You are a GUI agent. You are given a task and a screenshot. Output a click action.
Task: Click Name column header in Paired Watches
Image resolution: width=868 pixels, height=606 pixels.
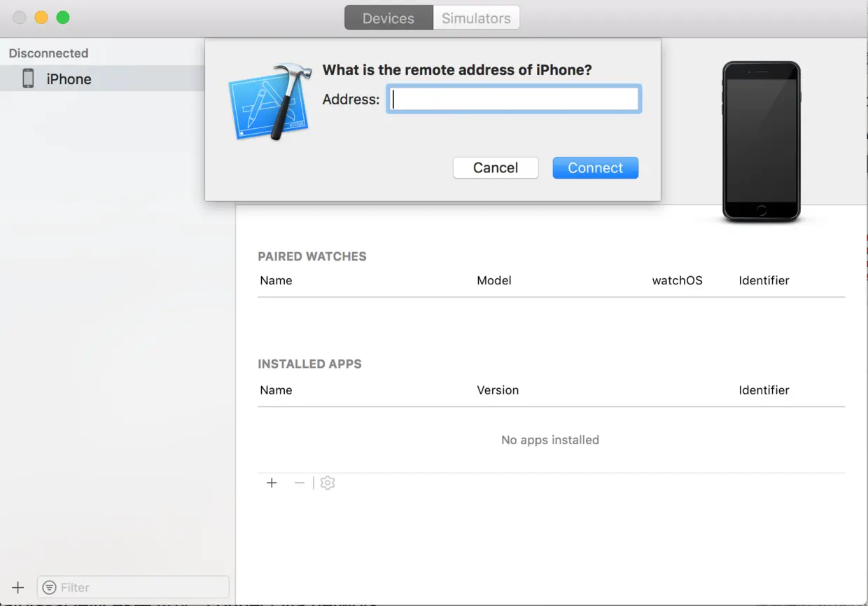(x=276, y=280)
